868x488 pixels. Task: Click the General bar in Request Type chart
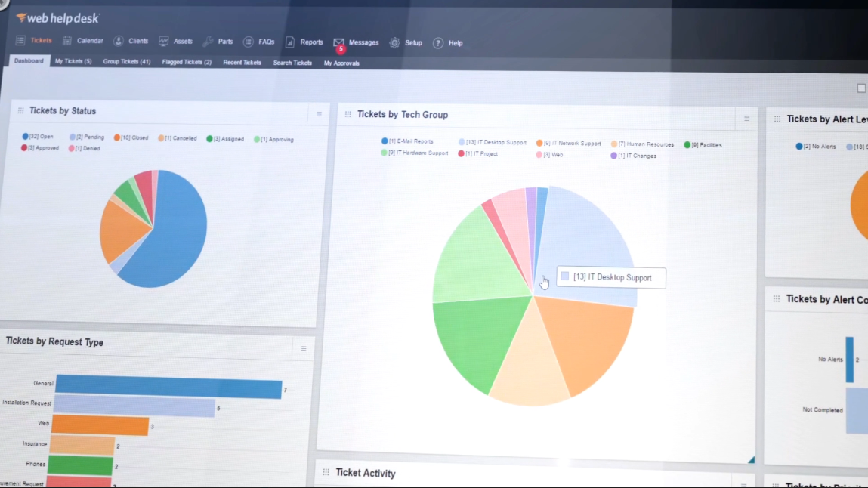pyautogui.click(x=168, y=386)
